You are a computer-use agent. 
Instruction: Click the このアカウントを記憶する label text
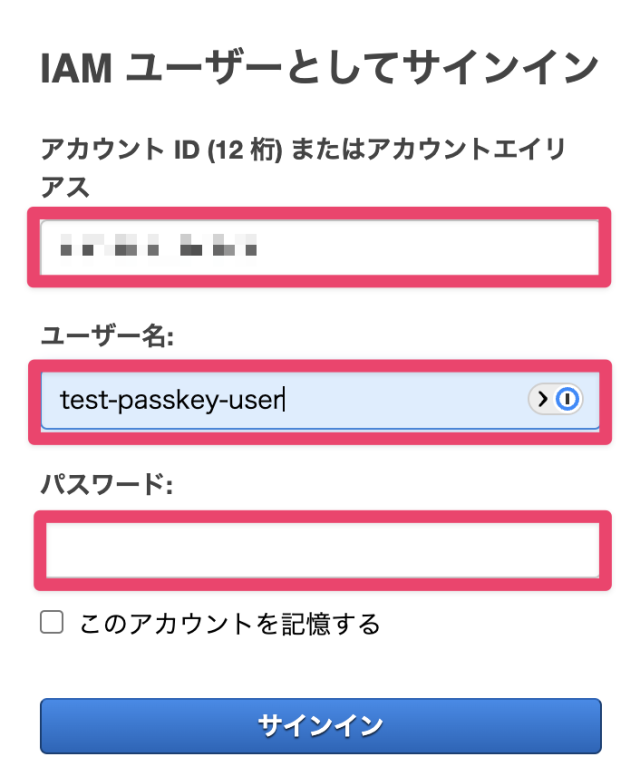[230, 624]
